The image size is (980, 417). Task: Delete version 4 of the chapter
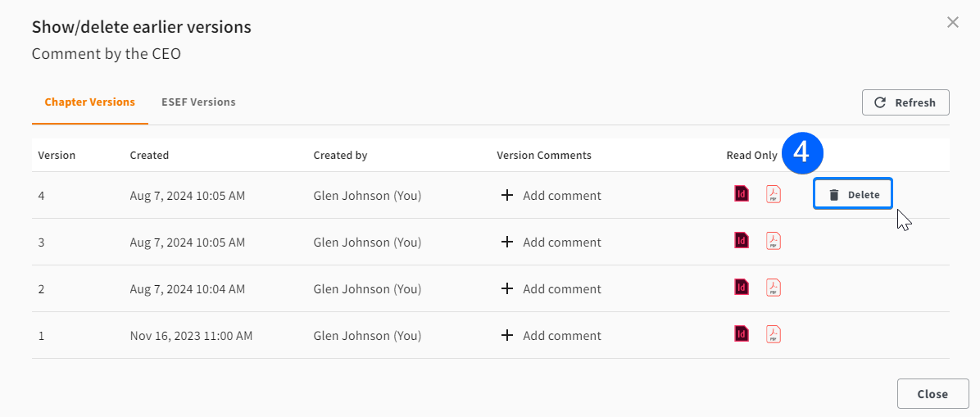click(x=852, y=194)
